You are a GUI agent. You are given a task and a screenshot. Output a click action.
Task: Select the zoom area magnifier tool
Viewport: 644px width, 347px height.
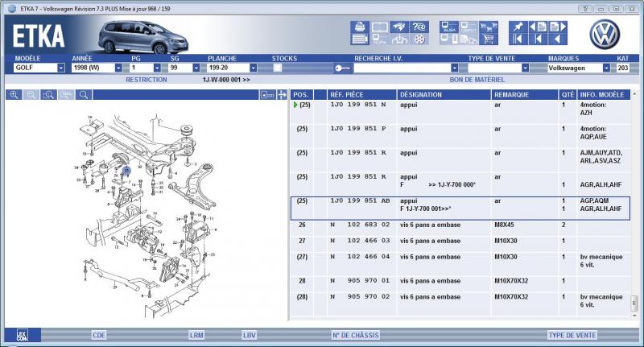click(x=48, y=95)
